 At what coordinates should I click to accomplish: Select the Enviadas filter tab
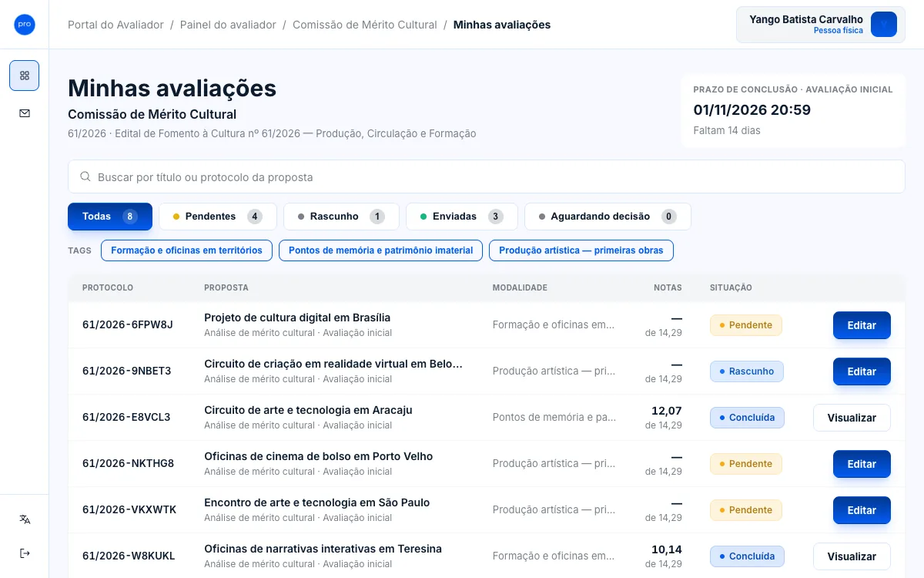tap(462, 217)
